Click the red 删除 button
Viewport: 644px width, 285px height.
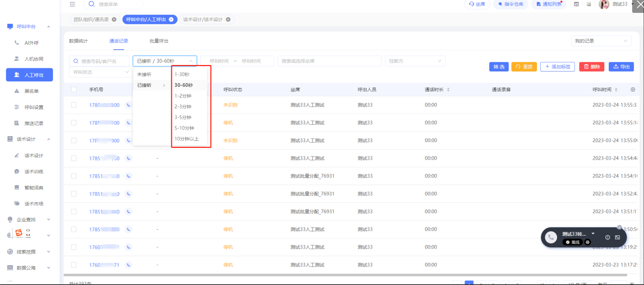point(591,67)
